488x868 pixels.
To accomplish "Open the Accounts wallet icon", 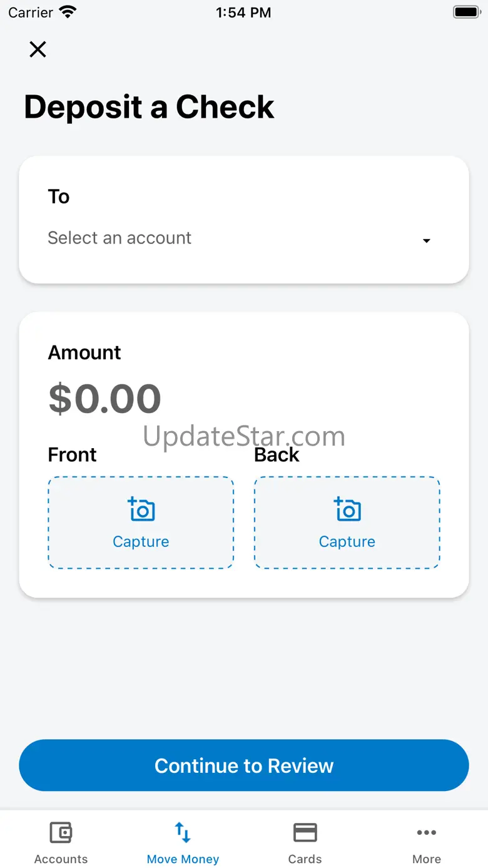I will pyautogui.click(x=61, y=833).
